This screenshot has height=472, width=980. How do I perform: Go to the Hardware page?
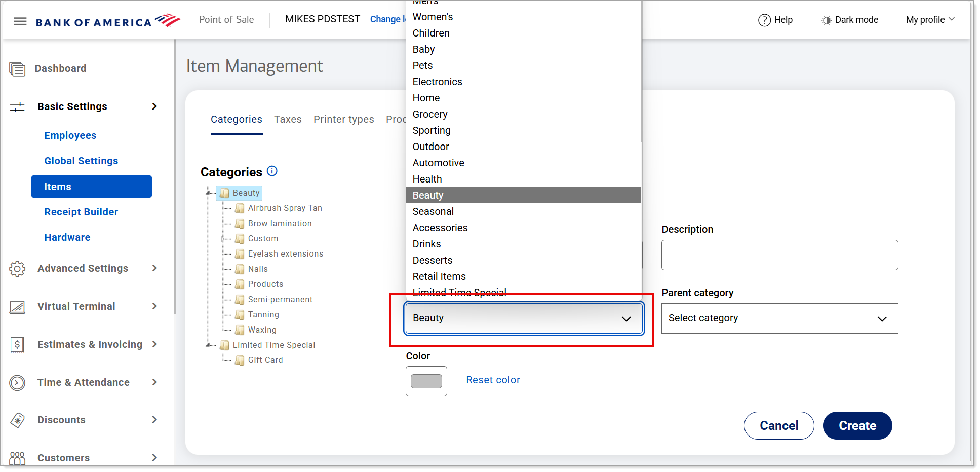pos(67,237)
